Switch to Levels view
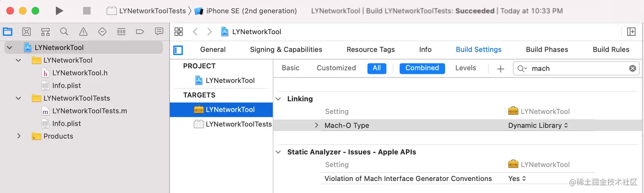This screenshot has height=193, width=644. pyautogui.click(x=465, y=68)
